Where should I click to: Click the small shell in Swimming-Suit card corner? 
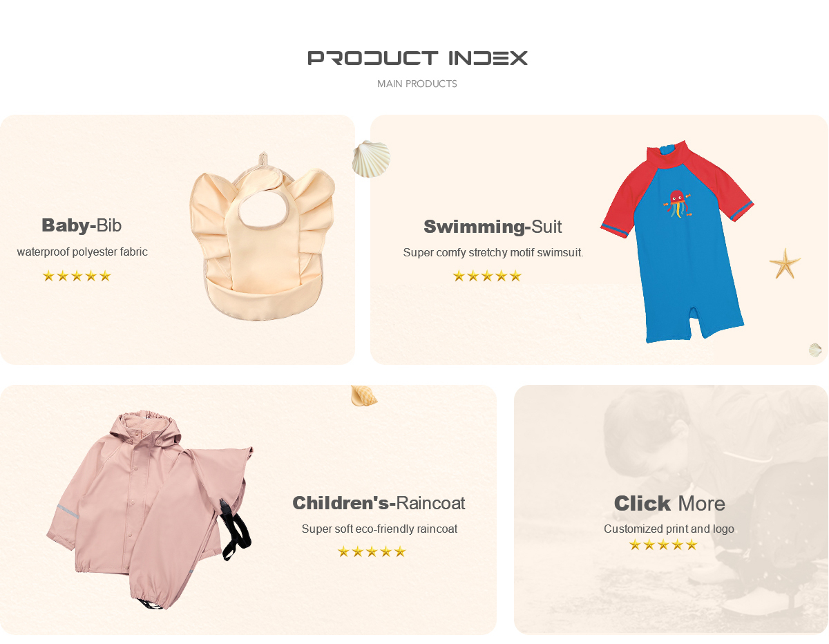(x=815, y=350)
